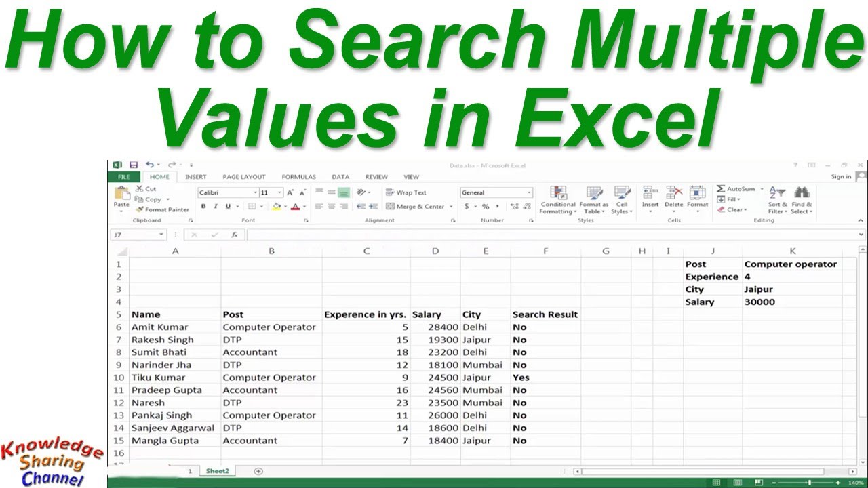Decrease decimal places in Number group
This screenshot has height=488, width=868.
pyautogui.click(x=526, y=207)
